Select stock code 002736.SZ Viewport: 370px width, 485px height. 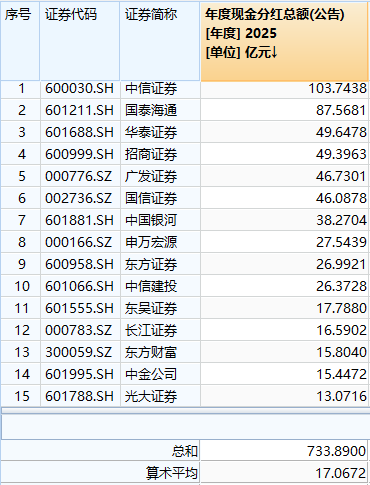coord(80,198)
